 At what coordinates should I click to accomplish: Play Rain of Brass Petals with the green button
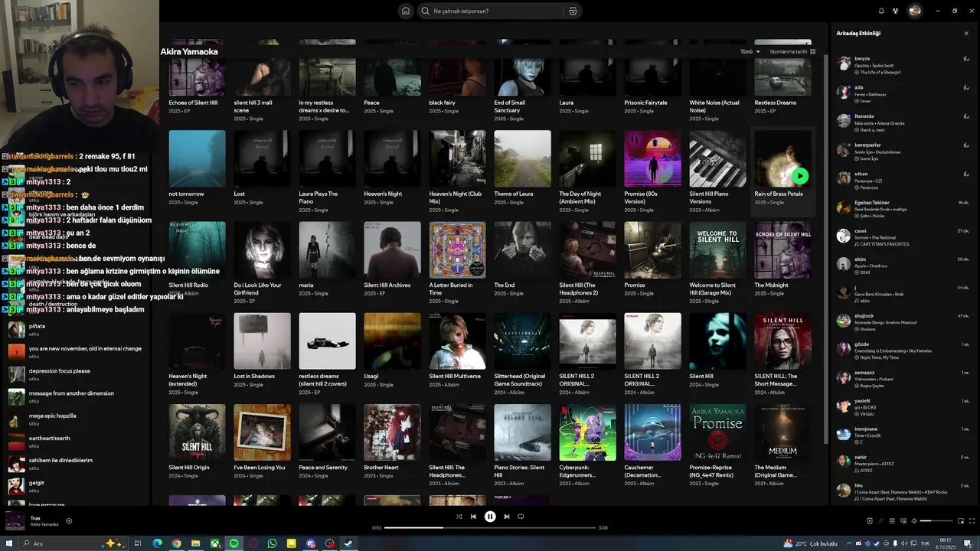[800, 176]
